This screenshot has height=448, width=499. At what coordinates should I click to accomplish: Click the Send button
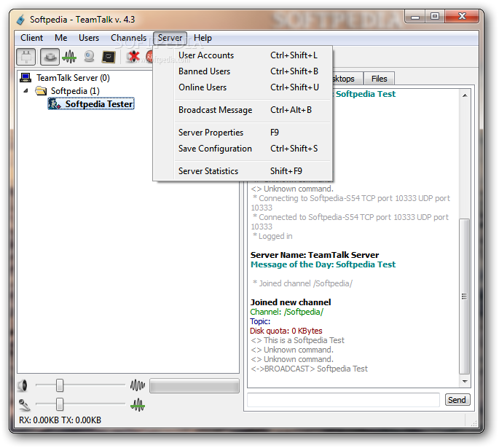tap(457, 400)
